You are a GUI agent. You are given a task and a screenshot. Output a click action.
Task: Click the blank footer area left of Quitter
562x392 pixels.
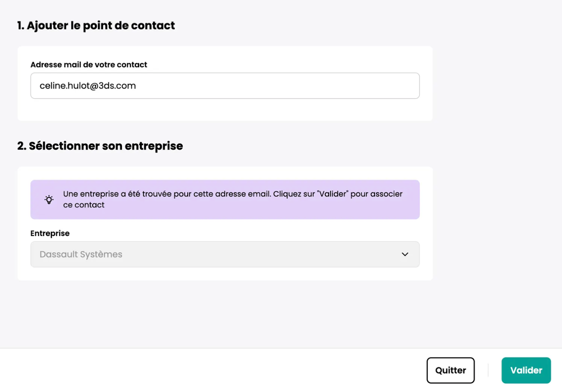pos(211,370)
